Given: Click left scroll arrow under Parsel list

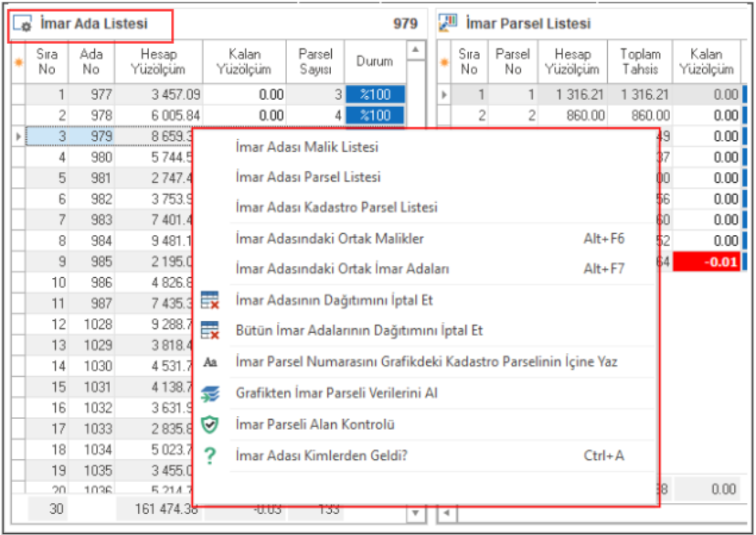Looking at the screenshot, I should pos(446,513).
